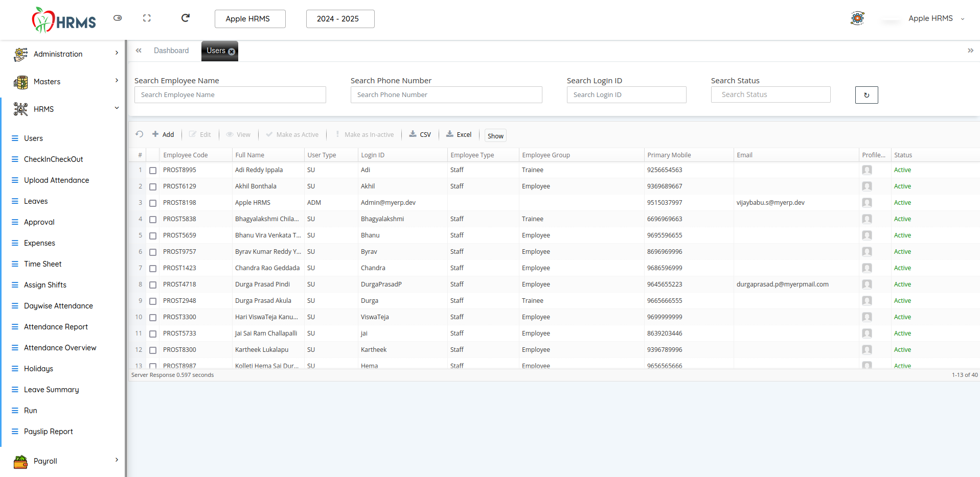Screen dimensions: 980x477
Task: Open the Approval menu item
Action: 39,222
